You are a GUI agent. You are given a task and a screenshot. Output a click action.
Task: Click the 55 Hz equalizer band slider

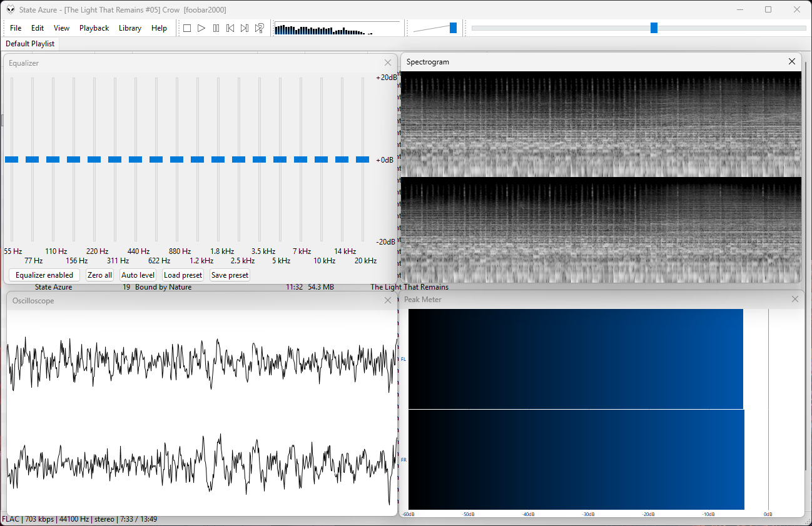click(x=12, y=159)
